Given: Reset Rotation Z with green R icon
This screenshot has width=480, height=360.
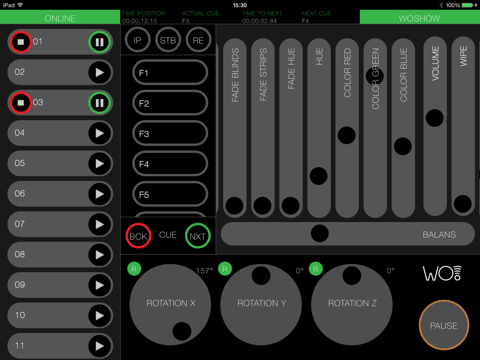Looking at the screenshot, I should [x=316, y=269].
